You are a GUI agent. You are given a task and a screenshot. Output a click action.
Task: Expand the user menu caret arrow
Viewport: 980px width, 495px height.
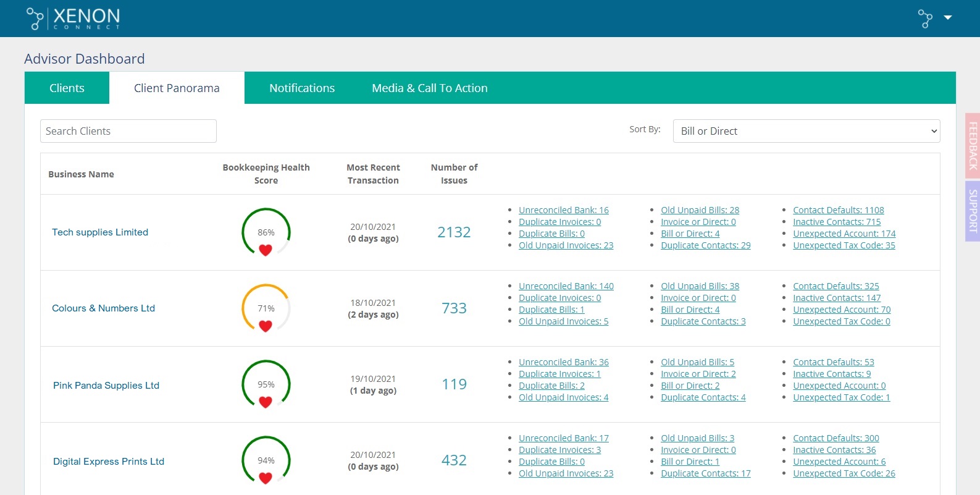pyautogui.click(x=948, y=18)
